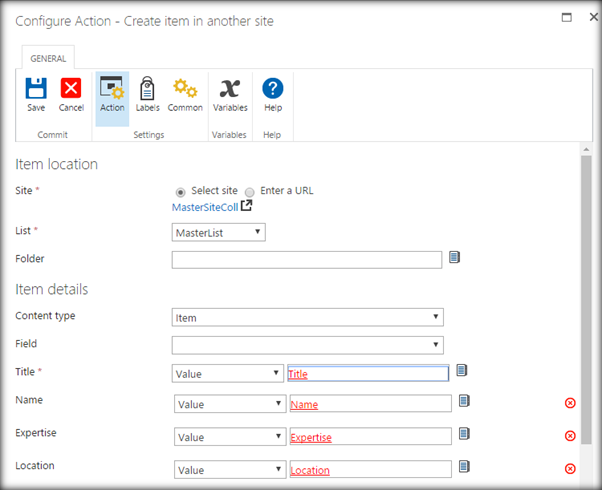Choose the Enter a URL radio button

[250, 192]
